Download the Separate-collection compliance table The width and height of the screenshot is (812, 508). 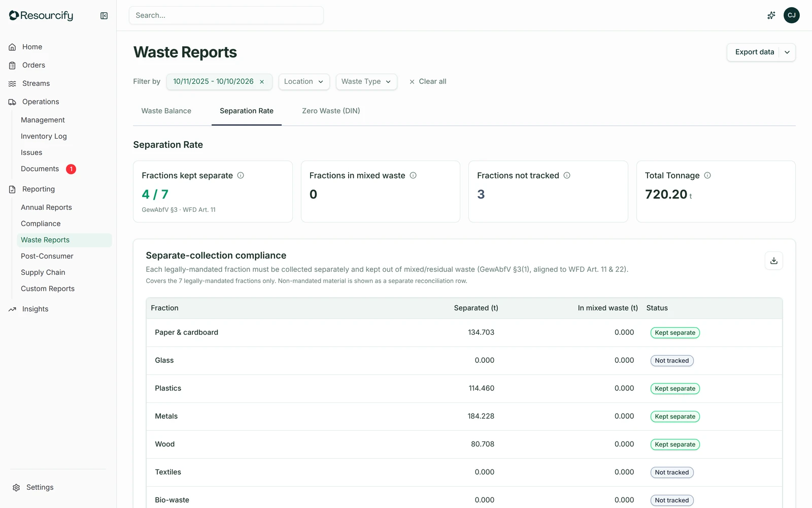pyautogui.click(x=774, y=261)
